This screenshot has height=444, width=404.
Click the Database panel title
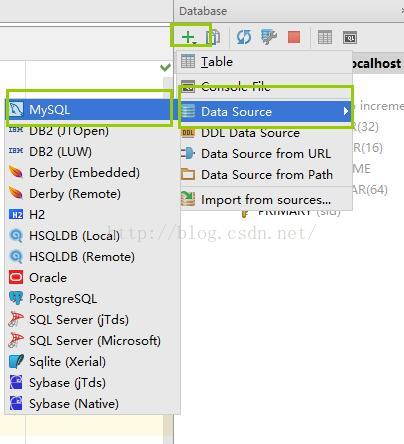203,11
